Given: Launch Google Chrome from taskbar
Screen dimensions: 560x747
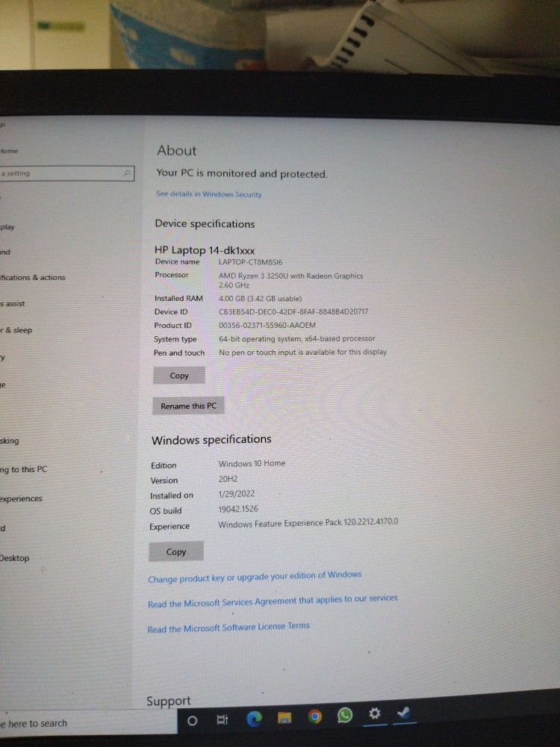Looking at the screenshot, I should 314,716.
